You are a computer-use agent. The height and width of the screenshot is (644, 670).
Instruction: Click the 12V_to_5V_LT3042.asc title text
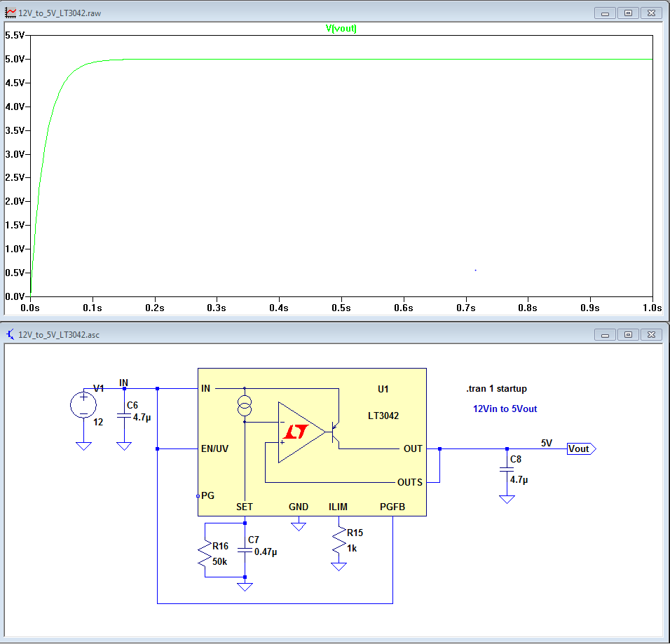[x=59, y=334]
